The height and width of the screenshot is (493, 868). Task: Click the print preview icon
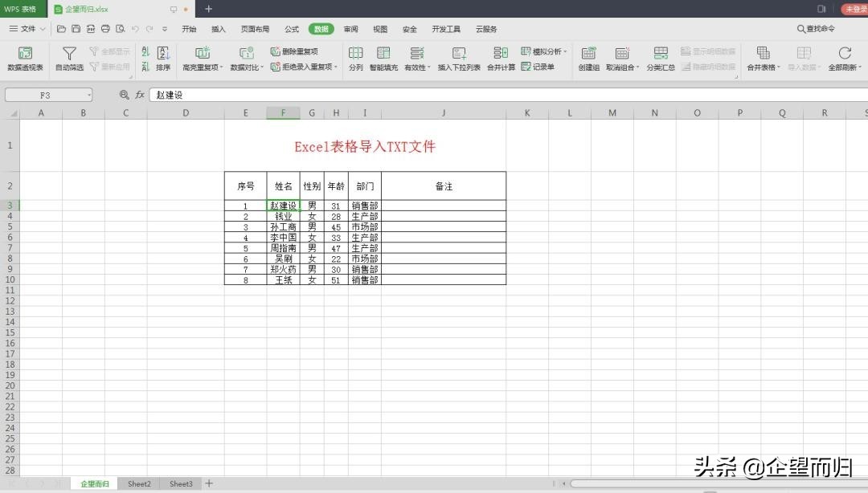coord(120,29)
